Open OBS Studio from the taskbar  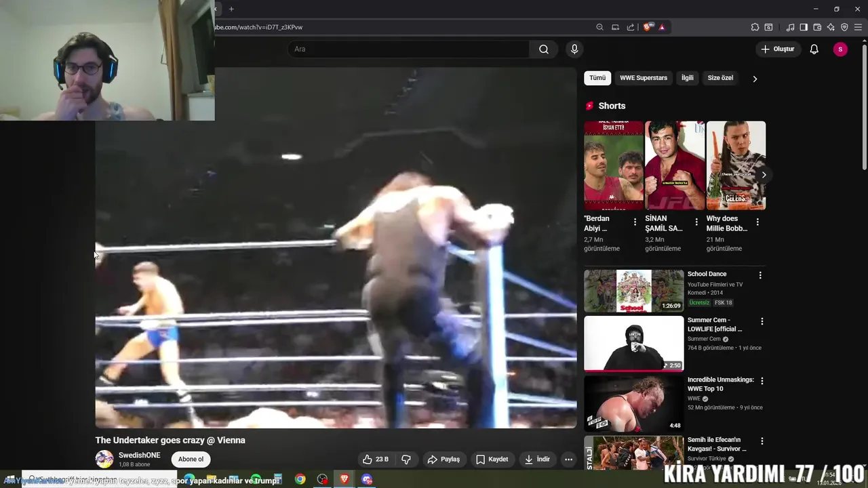point(322,479)
